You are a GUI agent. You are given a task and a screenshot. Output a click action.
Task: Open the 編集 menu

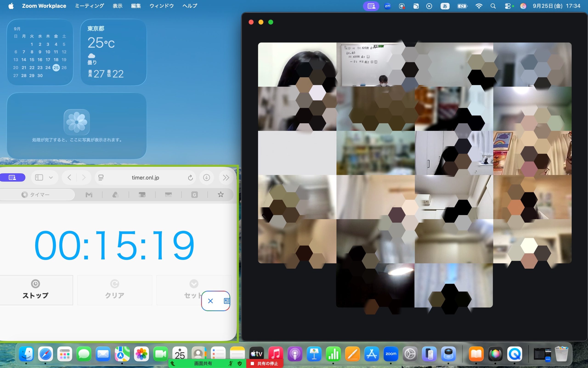pos(136,6)
